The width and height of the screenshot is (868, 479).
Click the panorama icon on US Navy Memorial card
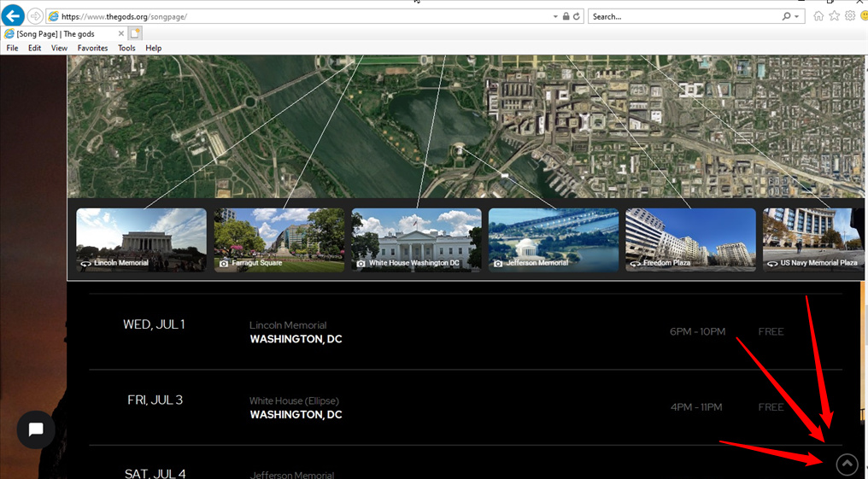pyautogui.click(x=773, y=264)
